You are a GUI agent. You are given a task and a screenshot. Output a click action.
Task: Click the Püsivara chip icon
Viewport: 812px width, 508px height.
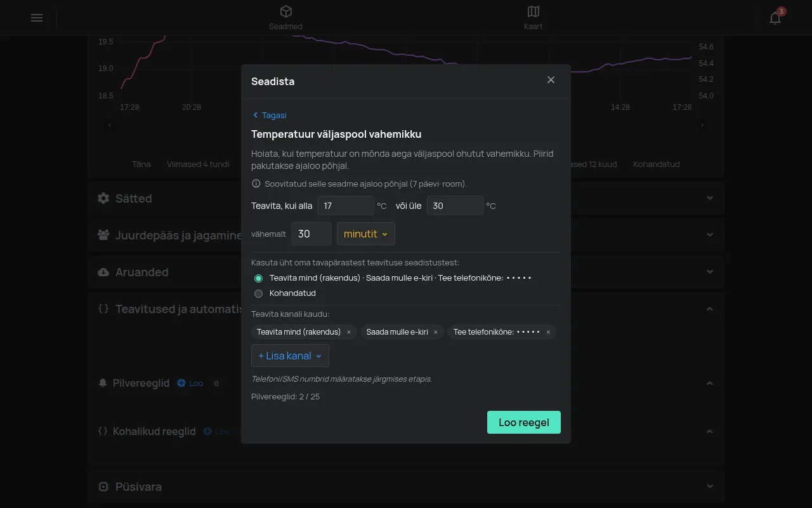click(x=103, y=486)
